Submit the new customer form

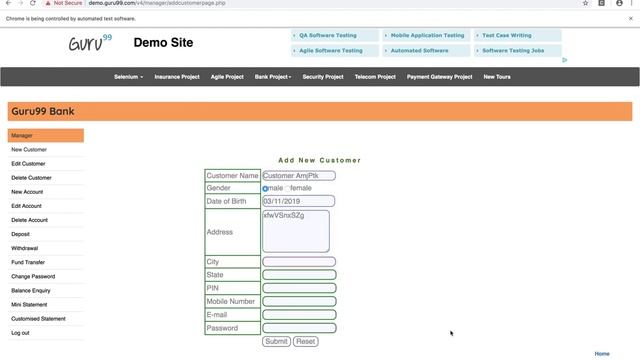[x=276, y=341]
